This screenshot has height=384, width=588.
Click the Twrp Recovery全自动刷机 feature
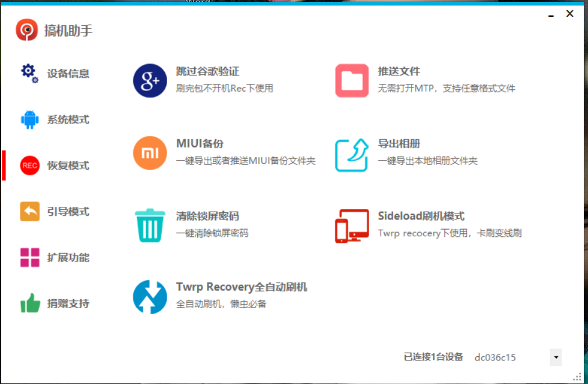(x=241, y=287)
